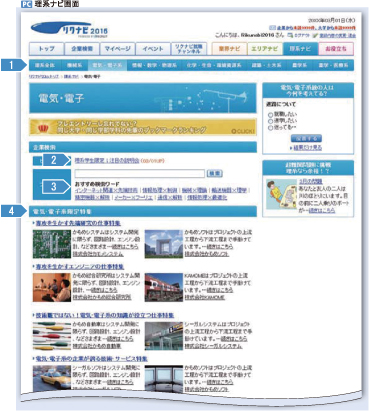The width and height of the screenshot is (369, 411).
Task: Open the イベント tab
Action: coord(153,49)
